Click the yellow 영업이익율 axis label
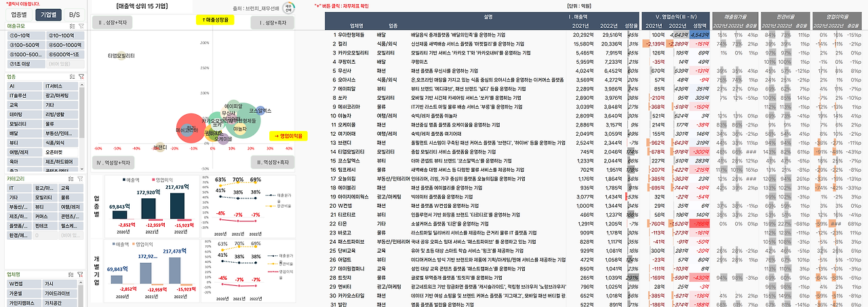Viewport: 868px width, 307px height. tap(289, 136)
